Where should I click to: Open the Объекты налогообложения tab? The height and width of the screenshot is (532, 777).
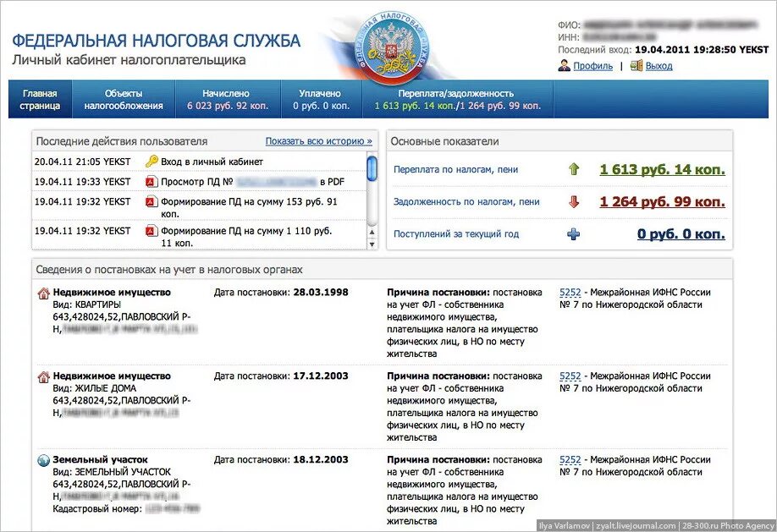pyautogui.click(x=124, y=100)
